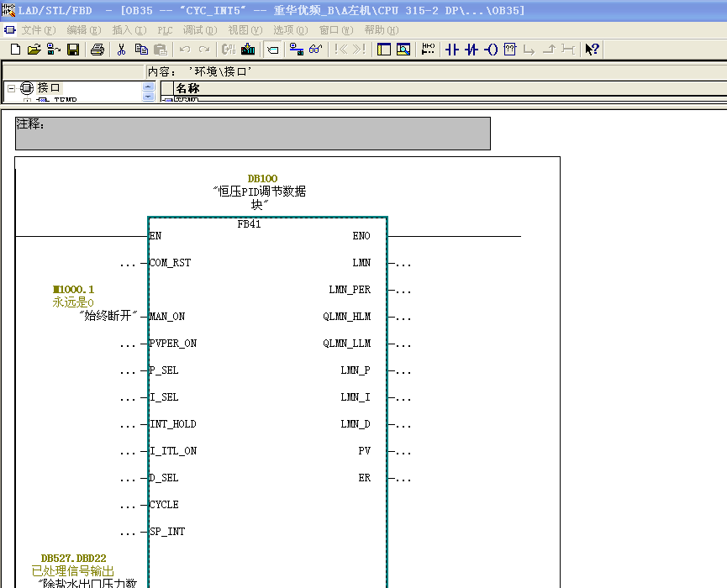Image resolution: width=727 pixels, height=588 pixels.
Task: Click the close branch icon
Action: pyautogui.click(x=549, y=49)
